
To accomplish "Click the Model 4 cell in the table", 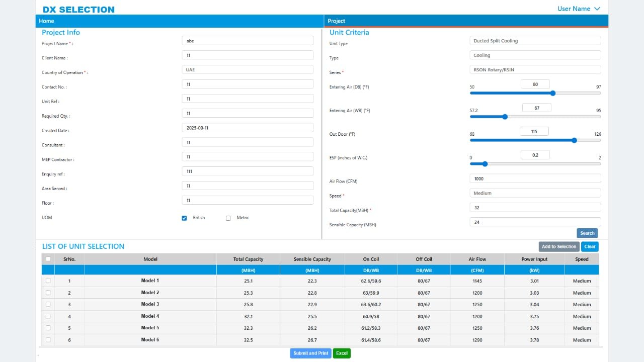I will [x=150, y=316].
